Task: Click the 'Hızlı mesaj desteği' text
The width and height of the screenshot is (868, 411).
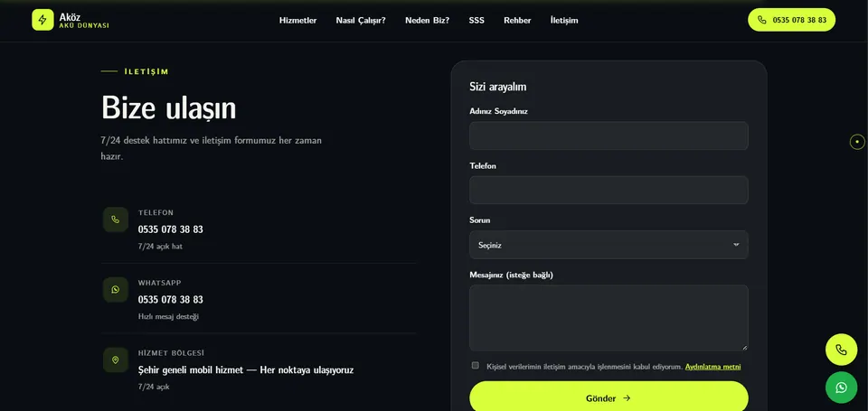Action: 168,316
